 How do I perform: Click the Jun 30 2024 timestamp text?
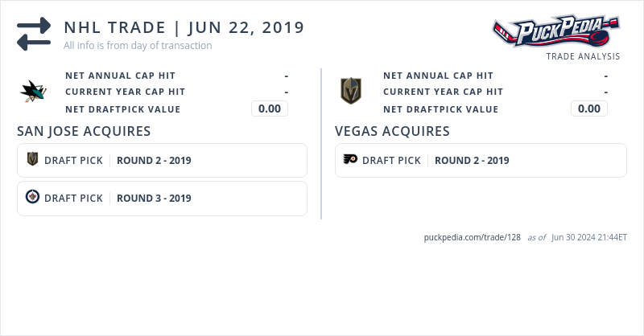(589, 238)
